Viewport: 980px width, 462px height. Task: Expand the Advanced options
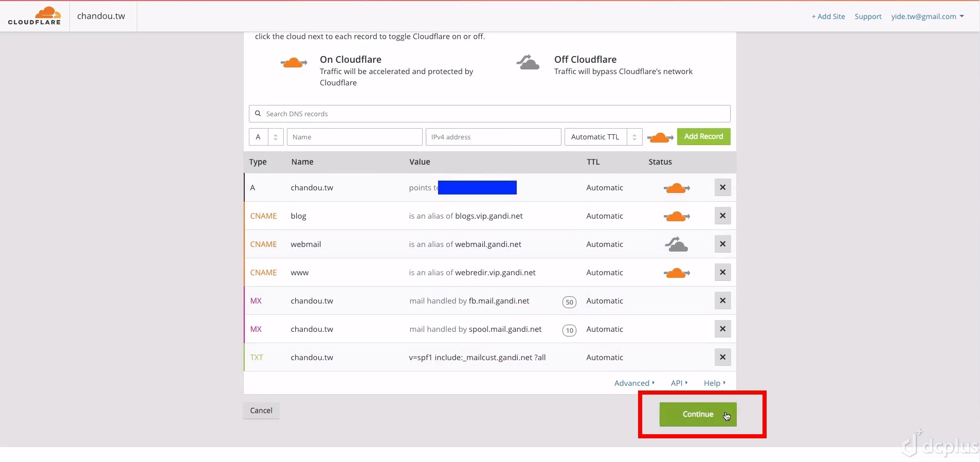634,383
